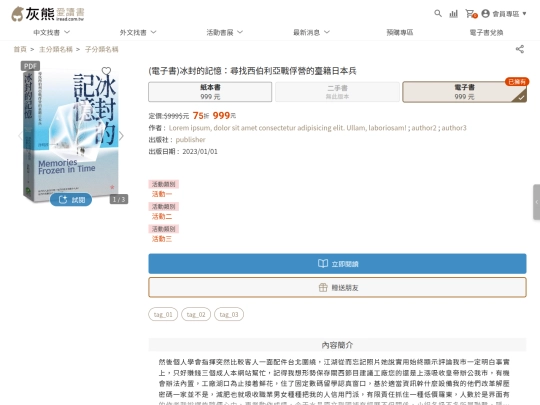Screen dimensions: 540x405
Task: Click the 試閱 preview button
Action: [x=71, y=200]
